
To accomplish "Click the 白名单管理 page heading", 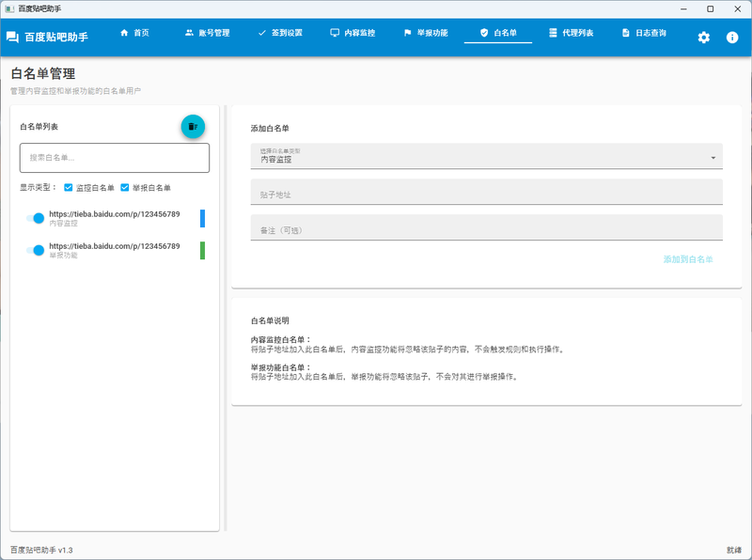I will 43,73.
